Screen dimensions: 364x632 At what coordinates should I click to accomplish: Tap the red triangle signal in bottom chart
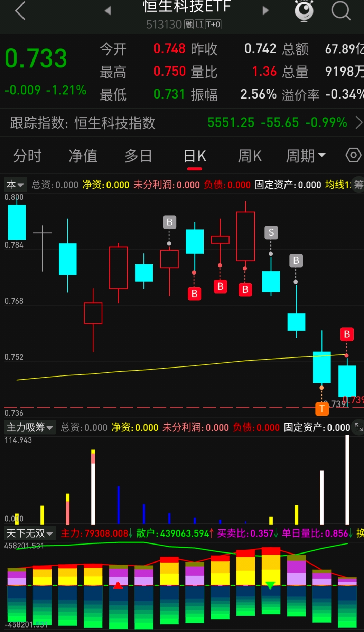click(x=118, y=585)
